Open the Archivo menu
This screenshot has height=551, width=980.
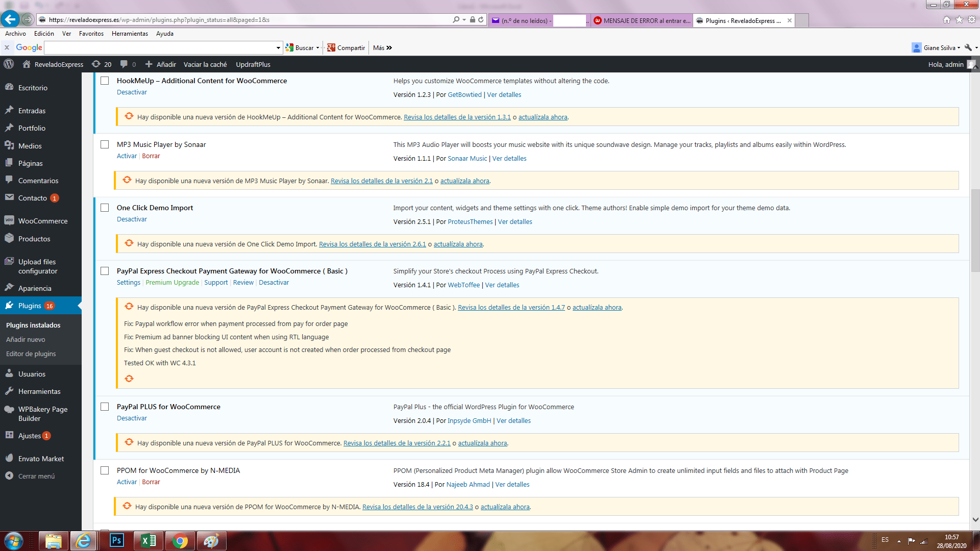tap(15, 34)
